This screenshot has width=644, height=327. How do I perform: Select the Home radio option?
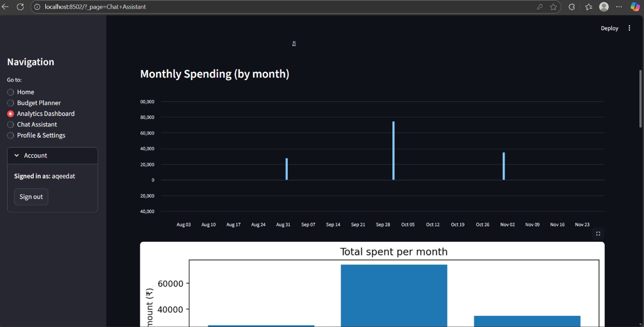21,92
